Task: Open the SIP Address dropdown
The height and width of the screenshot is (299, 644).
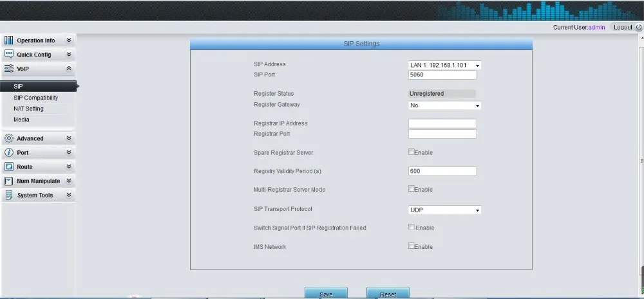Action: point(445,65)
